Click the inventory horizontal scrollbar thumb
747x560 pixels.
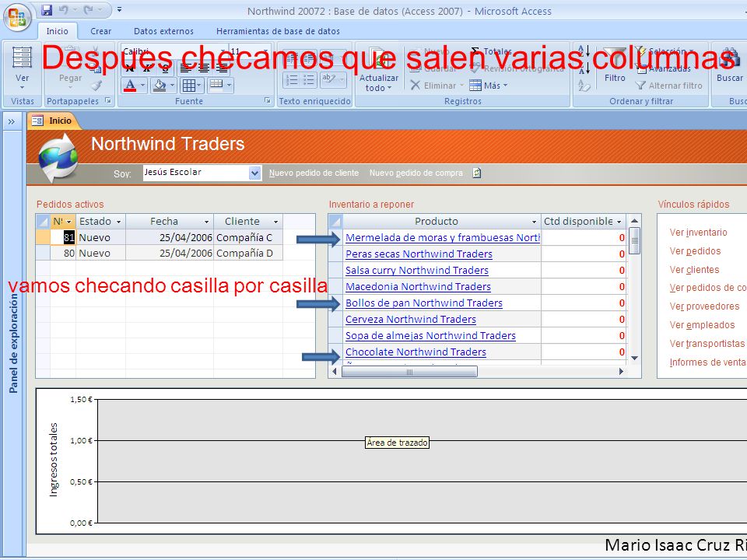tap(409, 372)
